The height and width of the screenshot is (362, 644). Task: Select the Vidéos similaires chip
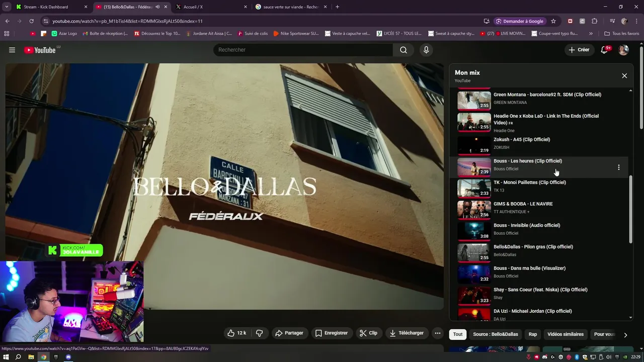tap(566, 334)
